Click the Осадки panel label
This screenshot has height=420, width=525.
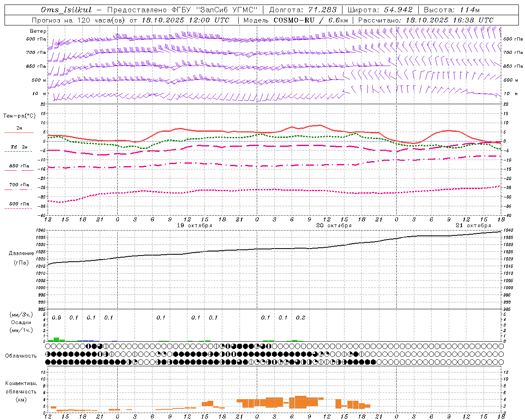click(21, 322)
